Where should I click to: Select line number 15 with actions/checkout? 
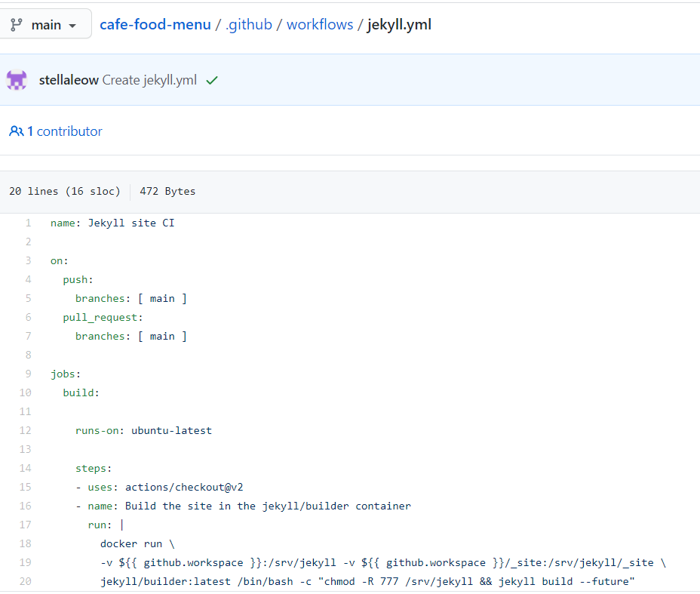pyautogui.click(x=25, y=487)
